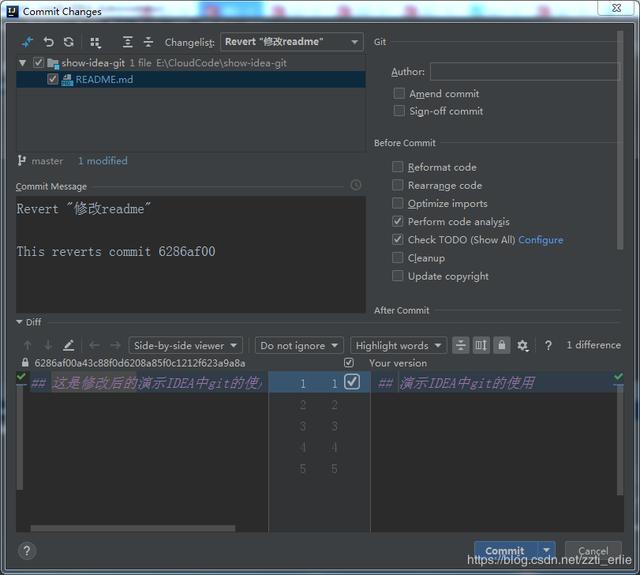Open the Highlight words dropdown
The width and height of the screenshot is (640, 575).
coord(398,346)
